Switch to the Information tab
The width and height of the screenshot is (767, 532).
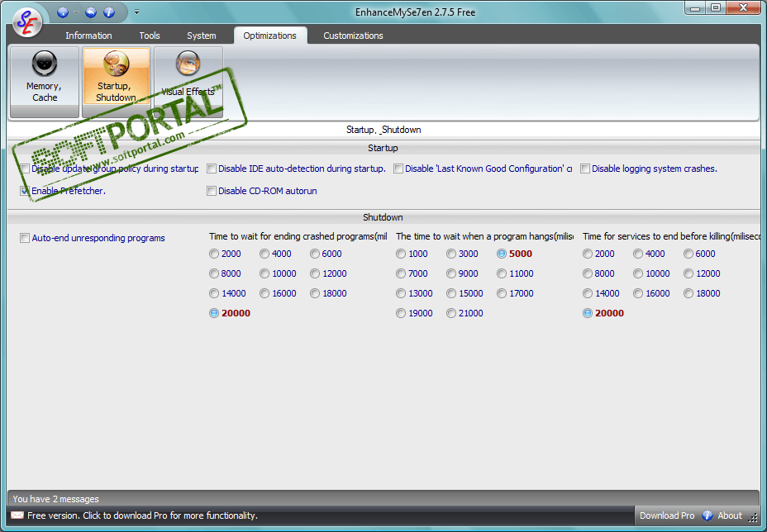[88, 36]
